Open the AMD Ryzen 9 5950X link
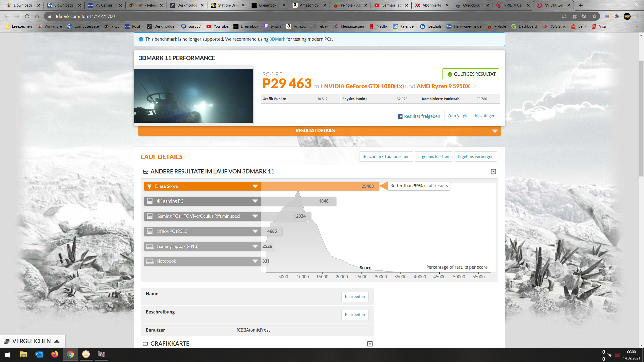The height and width of the screenshot is (362, 644). 443,86
